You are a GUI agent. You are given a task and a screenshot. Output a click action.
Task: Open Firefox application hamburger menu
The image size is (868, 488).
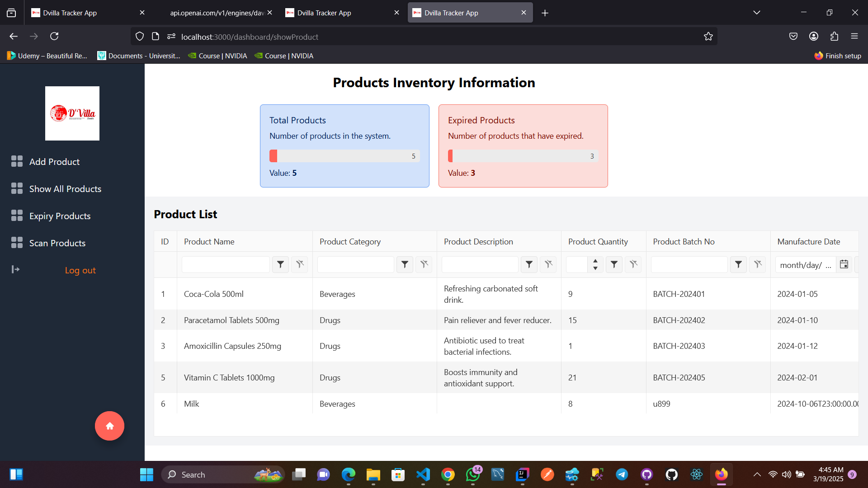854,36
